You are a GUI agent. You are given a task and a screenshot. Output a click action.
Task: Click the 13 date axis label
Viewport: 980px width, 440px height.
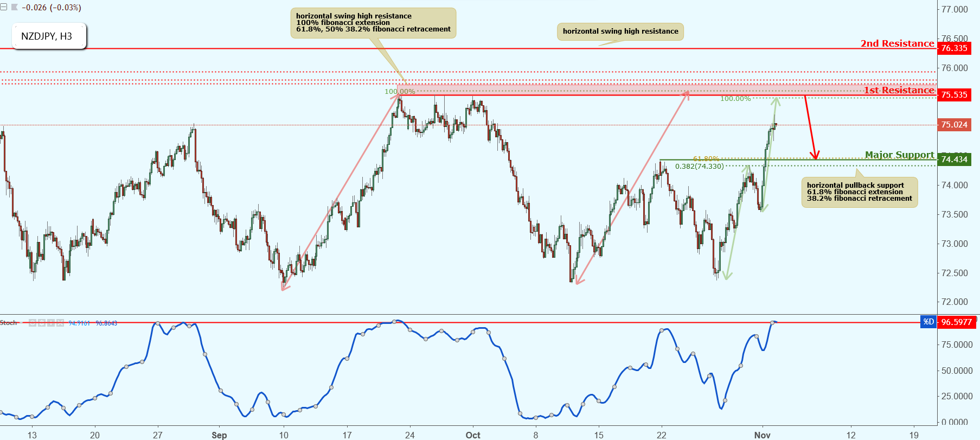coord(32,435)
